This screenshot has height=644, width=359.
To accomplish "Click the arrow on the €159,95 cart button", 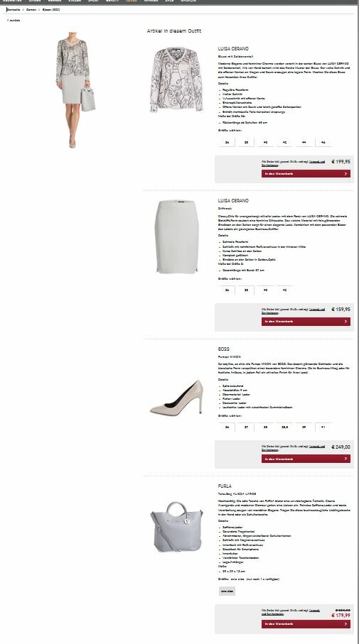I will [x=345, y=322].
